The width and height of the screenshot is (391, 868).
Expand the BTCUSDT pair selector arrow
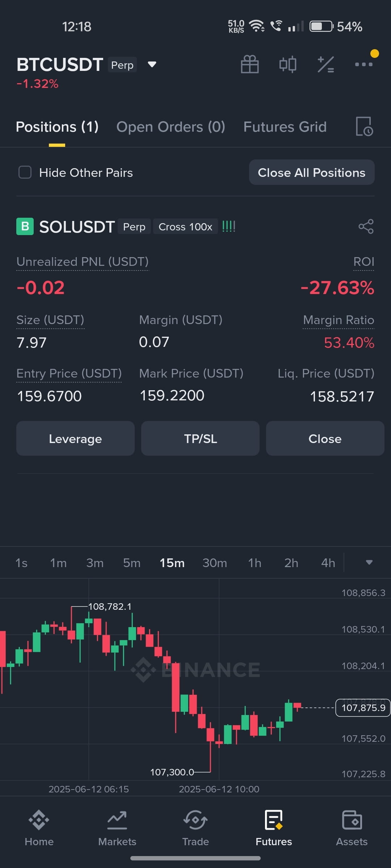(x=152, y=64)
